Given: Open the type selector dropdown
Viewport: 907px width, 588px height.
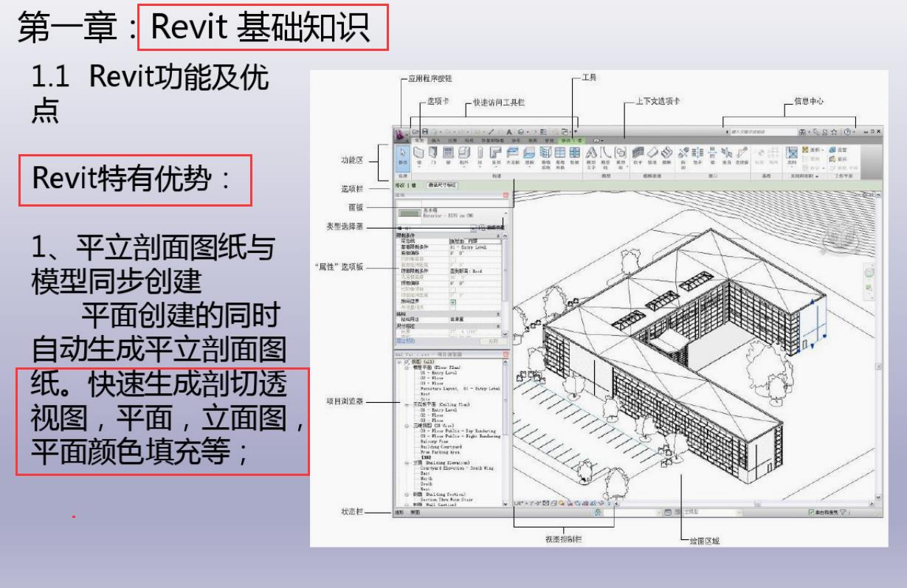Looking at the screenshot, I should [x=506, y=215].
